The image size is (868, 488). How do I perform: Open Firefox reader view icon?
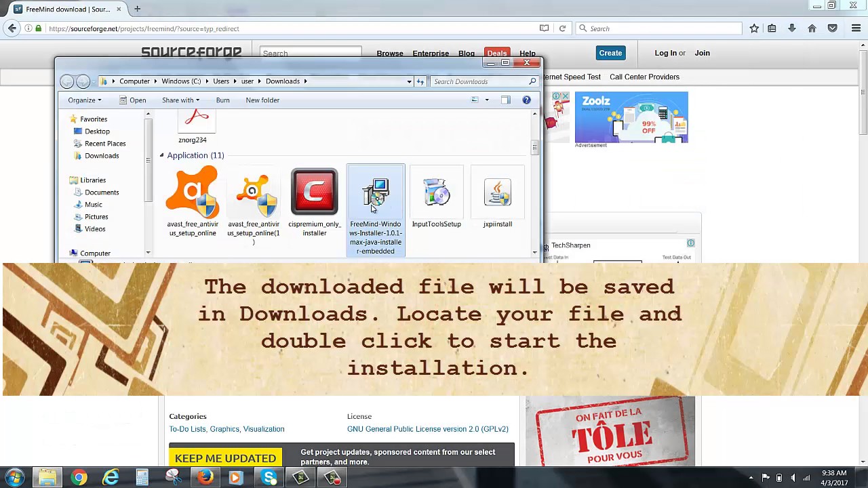point(544,28)
